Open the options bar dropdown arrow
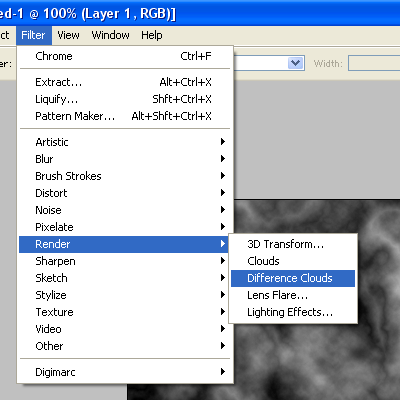The width and height of the screenshot is (400, 400). click(296, 63)
